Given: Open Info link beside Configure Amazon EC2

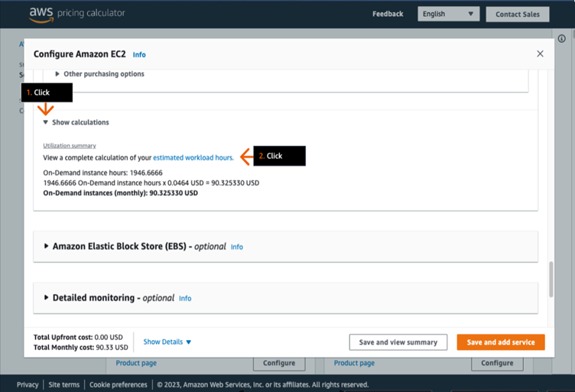Looking at the screenshot, I should [x=139, y=55].
